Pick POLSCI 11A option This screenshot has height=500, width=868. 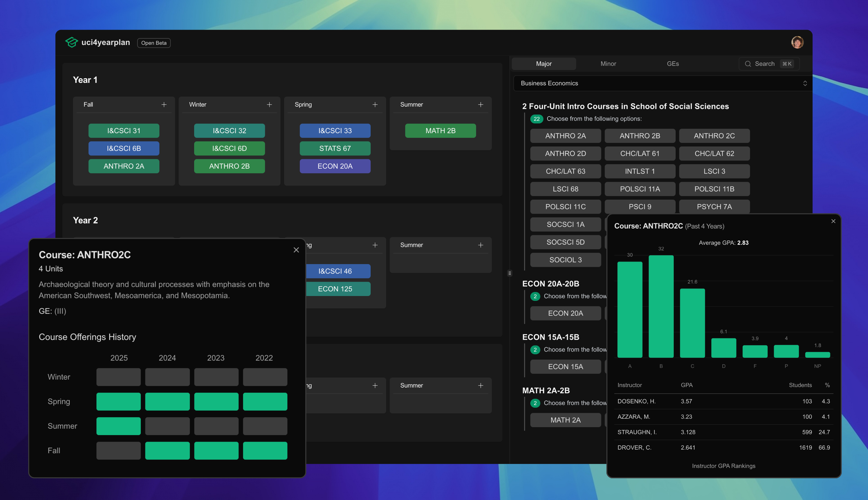pyautogui.click(x=640, y=189)
